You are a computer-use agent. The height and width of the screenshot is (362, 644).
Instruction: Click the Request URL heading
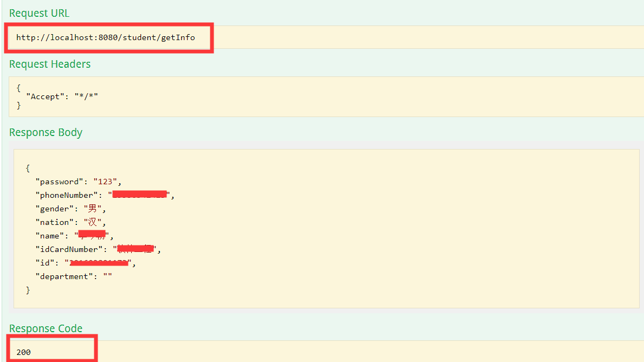click(x=39, y=13)
